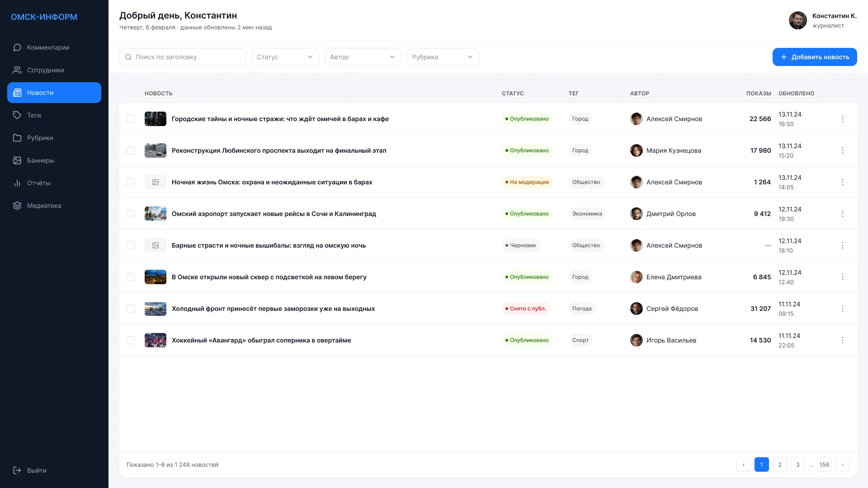The image size is (868, 488).
Task: Open the Автор filter dropdown
Action: coord(363,57)
